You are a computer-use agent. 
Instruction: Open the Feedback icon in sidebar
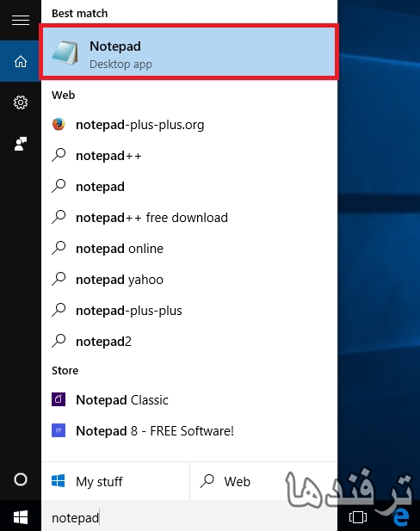point(21,144)
